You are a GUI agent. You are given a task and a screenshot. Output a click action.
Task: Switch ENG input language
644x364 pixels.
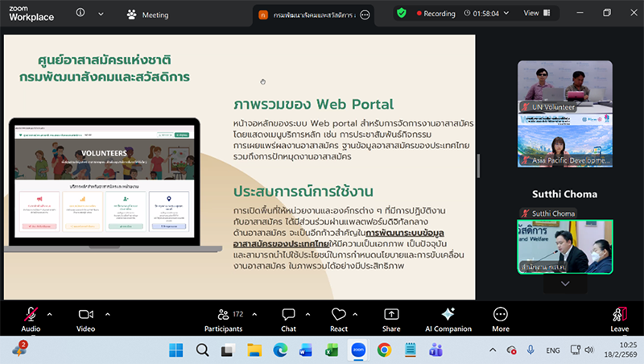pos(553,350)
